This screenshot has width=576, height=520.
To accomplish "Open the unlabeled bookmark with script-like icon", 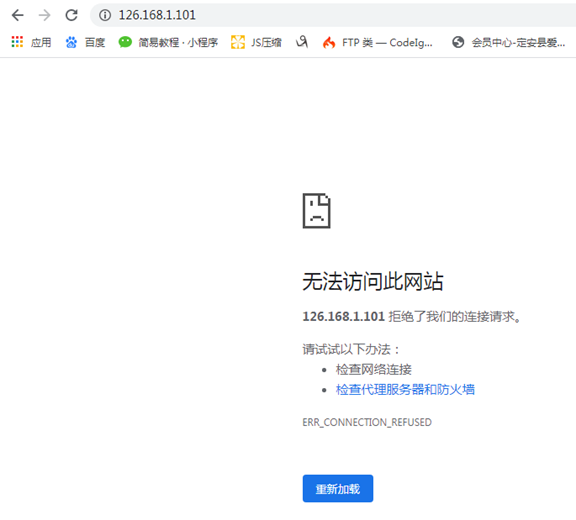I will pos(302,42).
